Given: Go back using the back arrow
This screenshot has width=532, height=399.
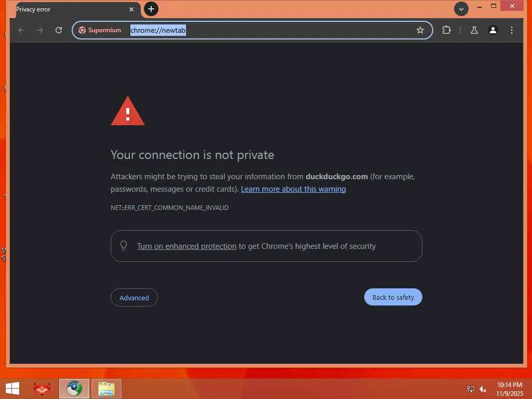Looking at the screenshot, I should tap(21, 30).
